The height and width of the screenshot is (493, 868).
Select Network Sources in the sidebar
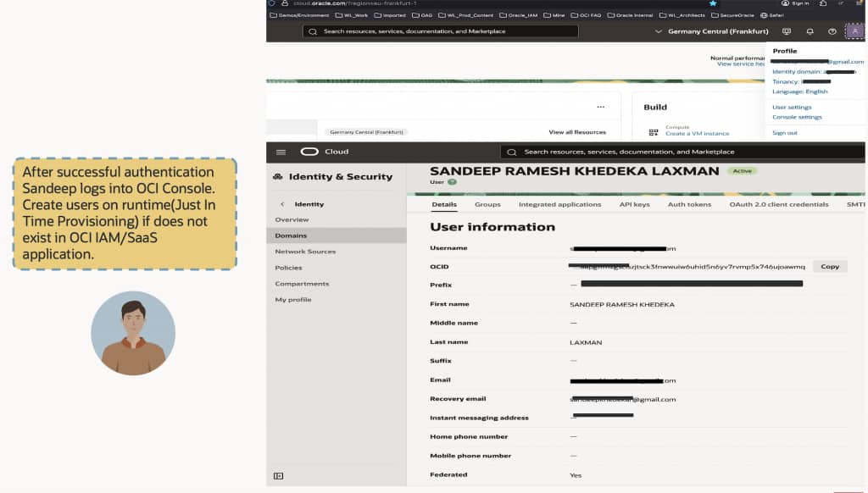(x=305, y=252)
